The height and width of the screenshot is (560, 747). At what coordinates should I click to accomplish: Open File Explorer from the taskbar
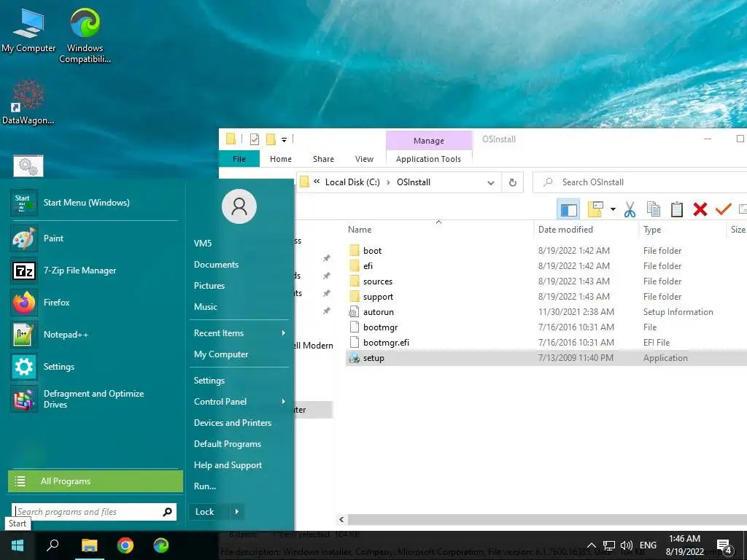tap(89, 545)
